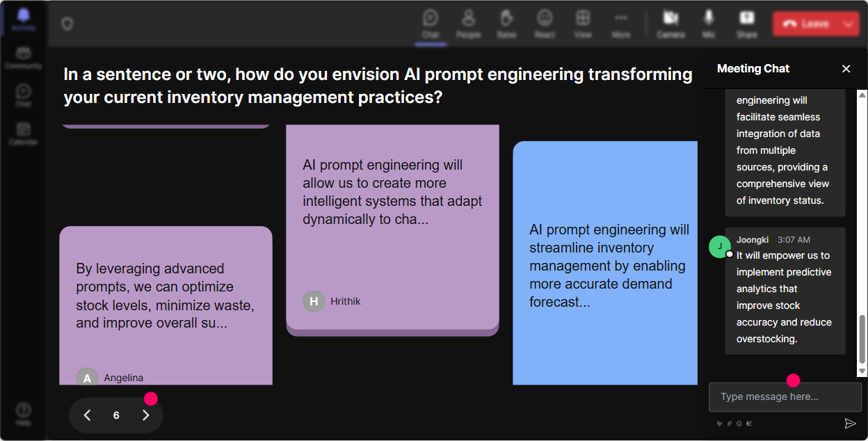Focus the 'Type message here...' input
The image size is (868, 441).
785,397
